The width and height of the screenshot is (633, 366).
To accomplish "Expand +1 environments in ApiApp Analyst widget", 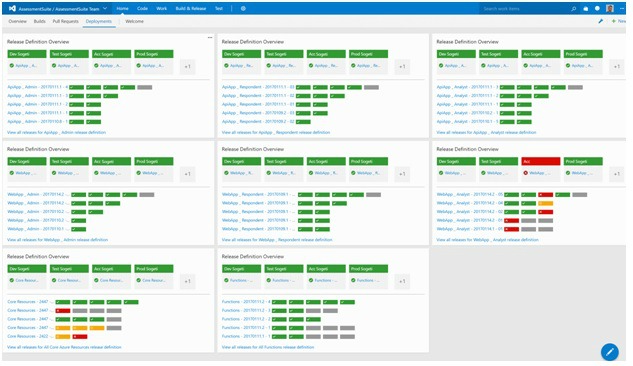I will coord(617,67).
